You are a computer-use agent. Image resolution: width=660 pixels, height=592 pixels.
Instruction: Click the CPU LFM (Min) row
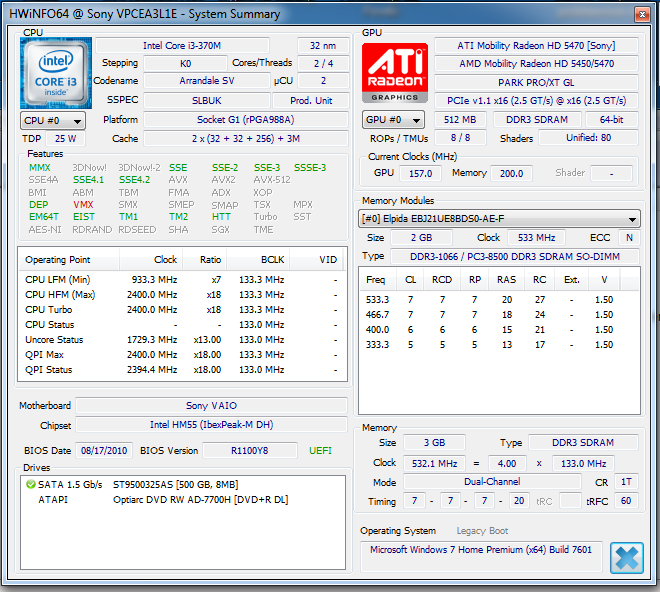click(x=182, y=280)
